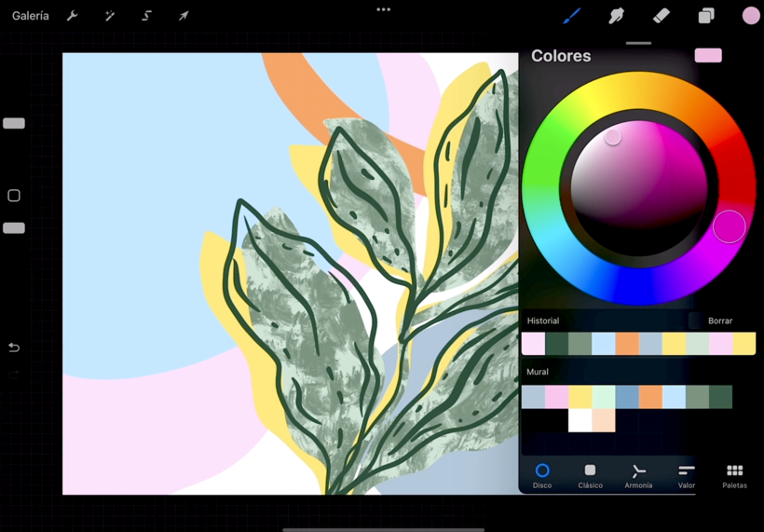Tap the Colores panel title

tap(561, 56)
